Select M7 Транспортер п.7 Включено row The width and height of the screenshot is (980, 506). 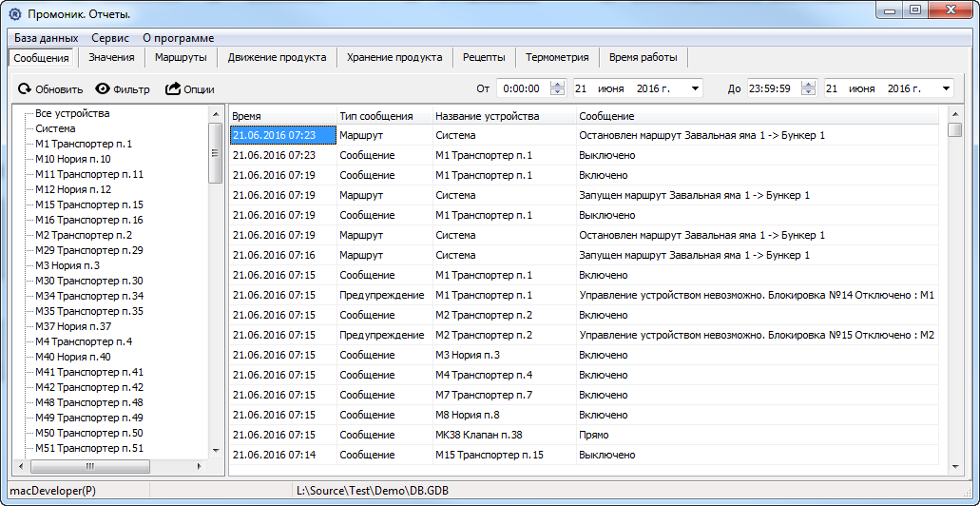(584, 395)
